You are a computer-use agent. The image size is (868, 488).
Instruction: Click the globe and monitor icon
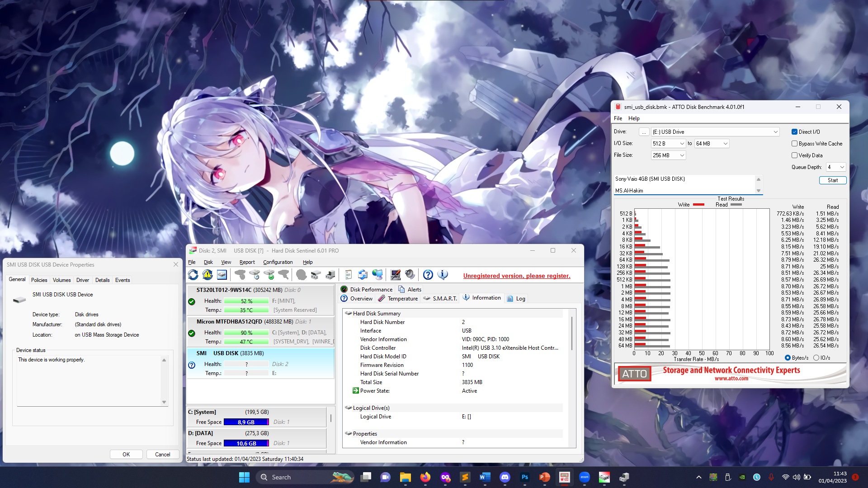(377, 275)
